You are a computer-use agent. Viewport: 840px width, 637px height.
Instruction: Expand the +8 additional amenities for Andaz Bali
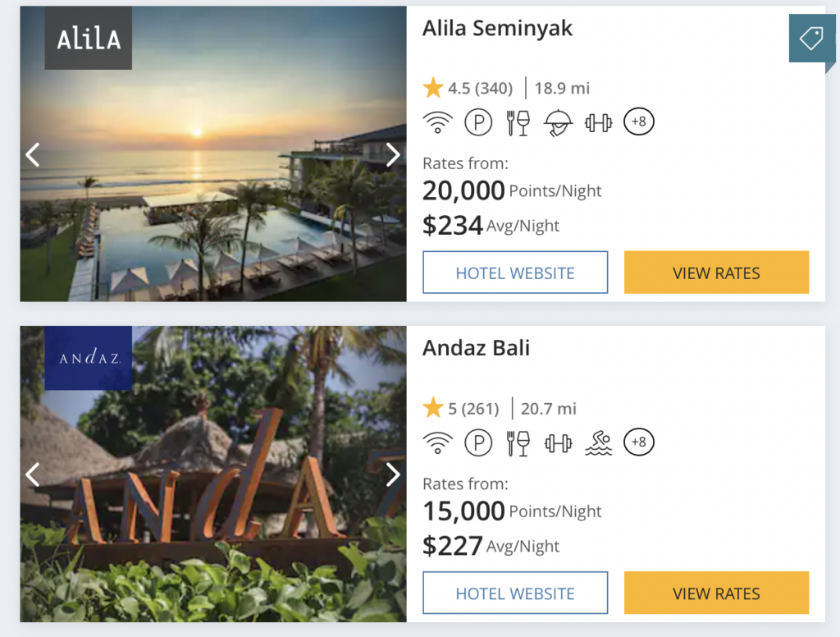pyautogui.click(x=638, y=442)
